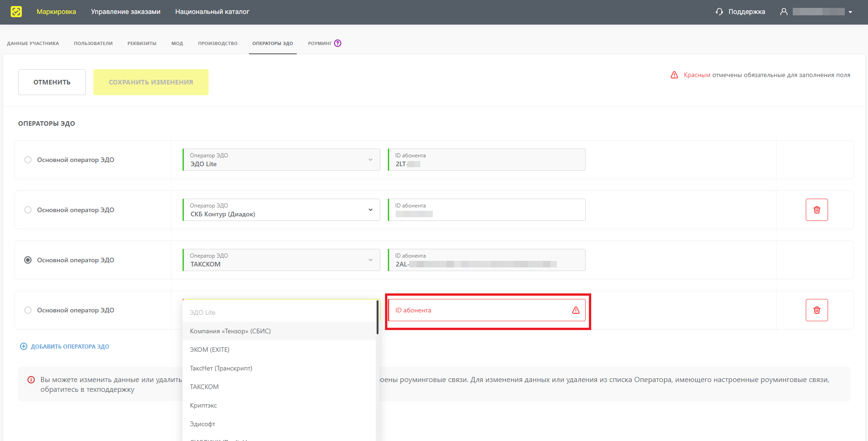Switch to Операторы ЭДО tab
The height and width of the screenshot is (441, 868).
pos(273,43)
